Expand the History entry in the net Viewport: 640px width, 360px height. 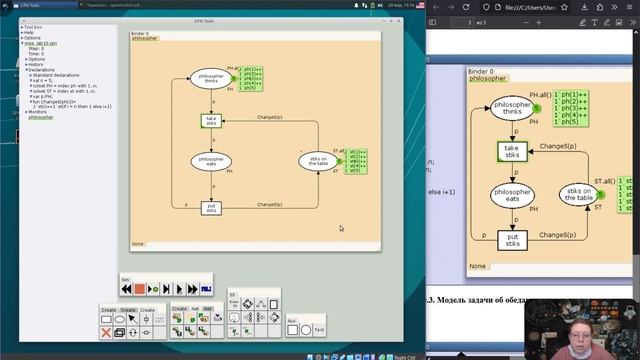(x=27, y=64)
